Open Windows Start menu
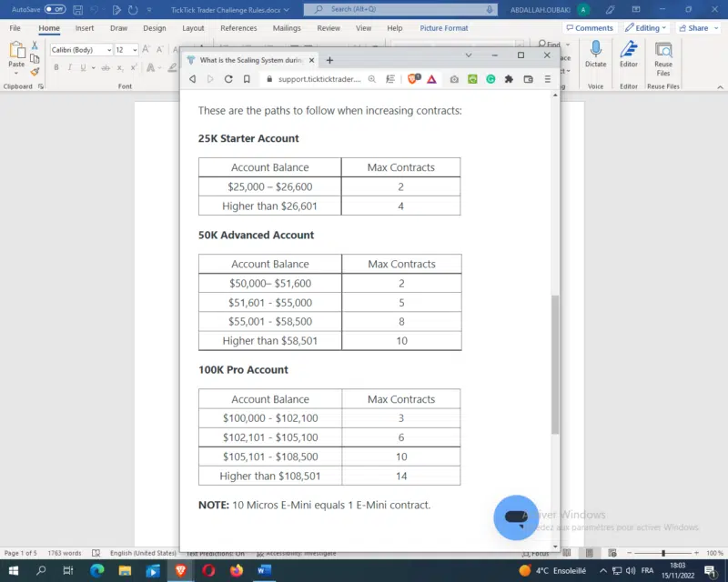This screenshot has width=728, height=582. point(13,570)
